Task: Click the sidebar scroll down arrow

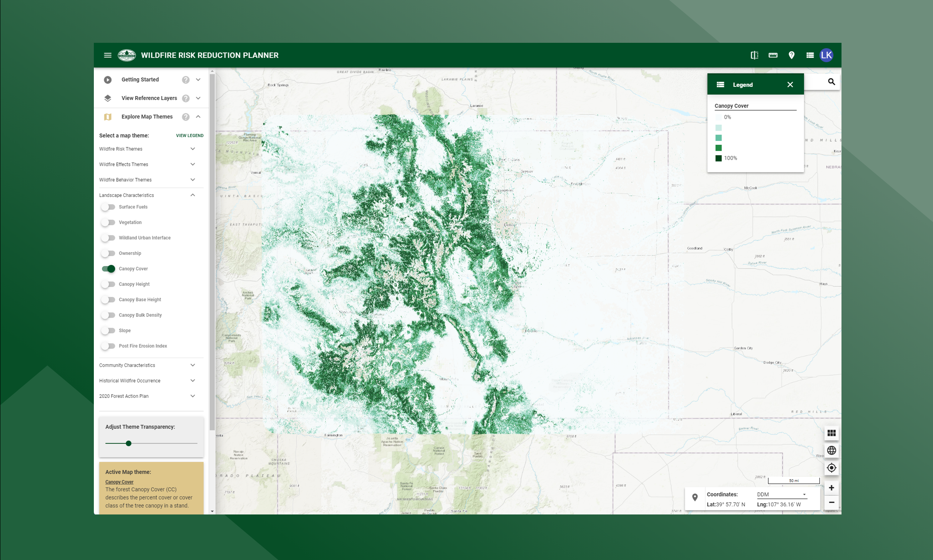Action: click(x=212, y=511)
